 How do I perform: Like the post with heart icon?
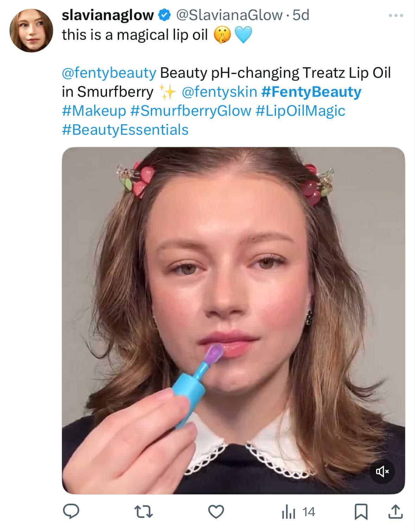(x=216, y=512)
